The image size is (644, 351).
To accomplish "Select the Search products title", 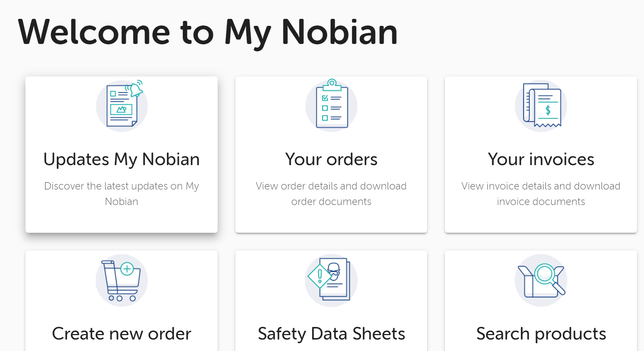I will click(541, 334).
